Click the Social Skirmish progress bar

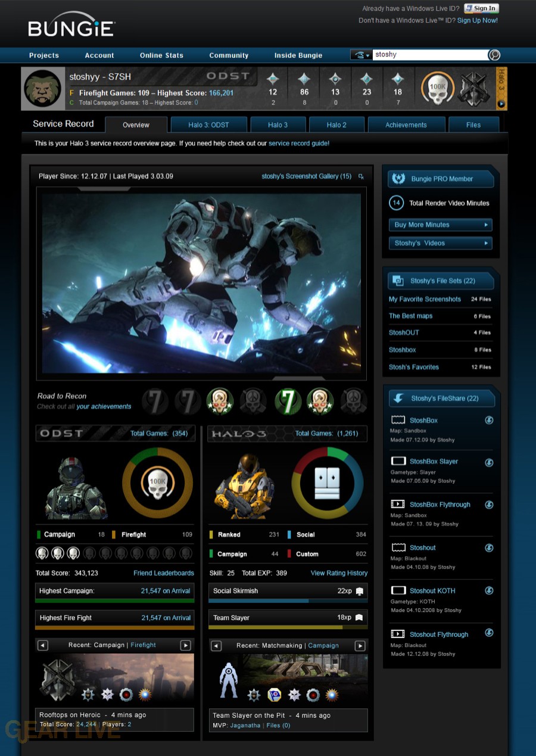pos(288,601)
